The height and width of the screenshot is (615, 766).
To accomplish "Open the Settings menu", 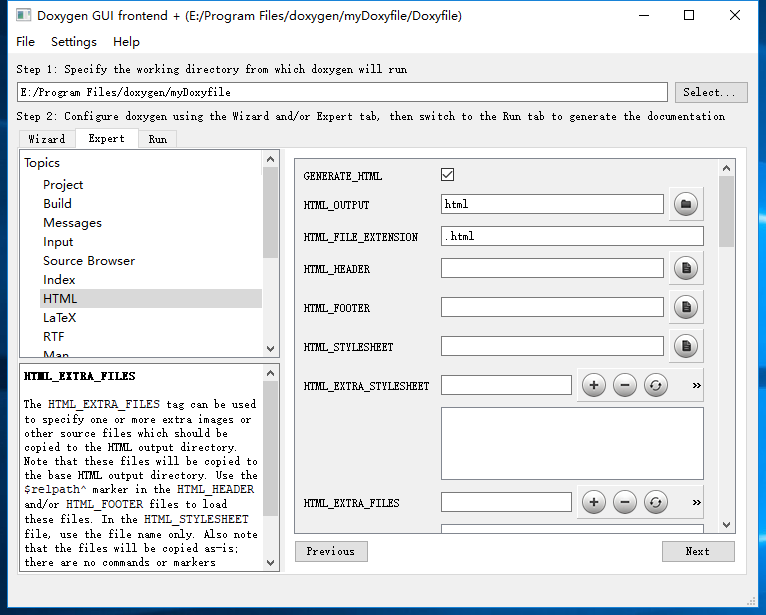I will tap(74, 42).
